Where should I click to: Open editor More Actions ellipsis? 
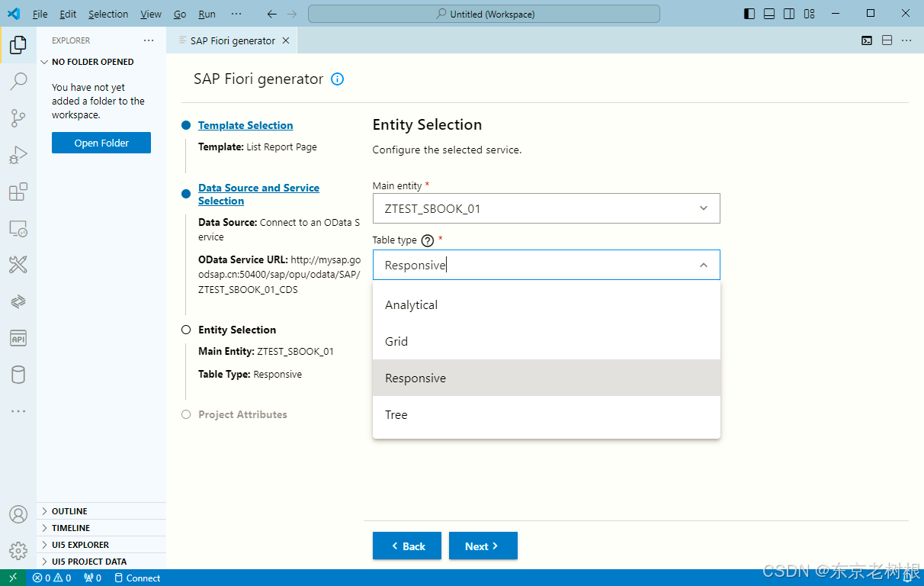pos(906,40)
